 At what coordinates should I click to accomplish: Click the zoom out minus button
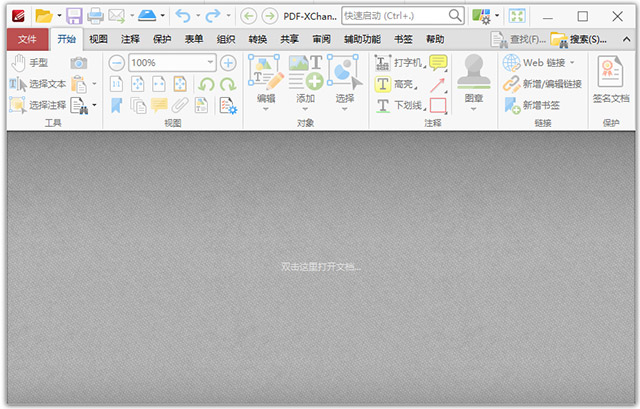117,63
